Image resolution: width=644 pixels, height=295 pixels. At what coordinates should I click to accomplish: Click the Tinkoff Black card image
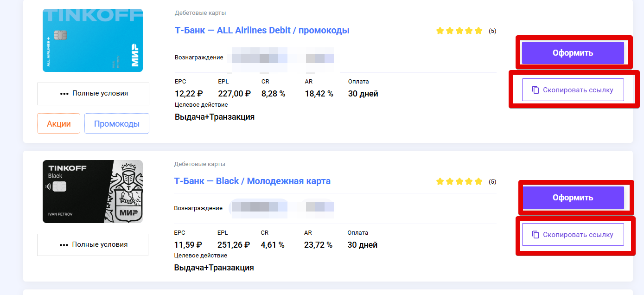click(93, 192)
